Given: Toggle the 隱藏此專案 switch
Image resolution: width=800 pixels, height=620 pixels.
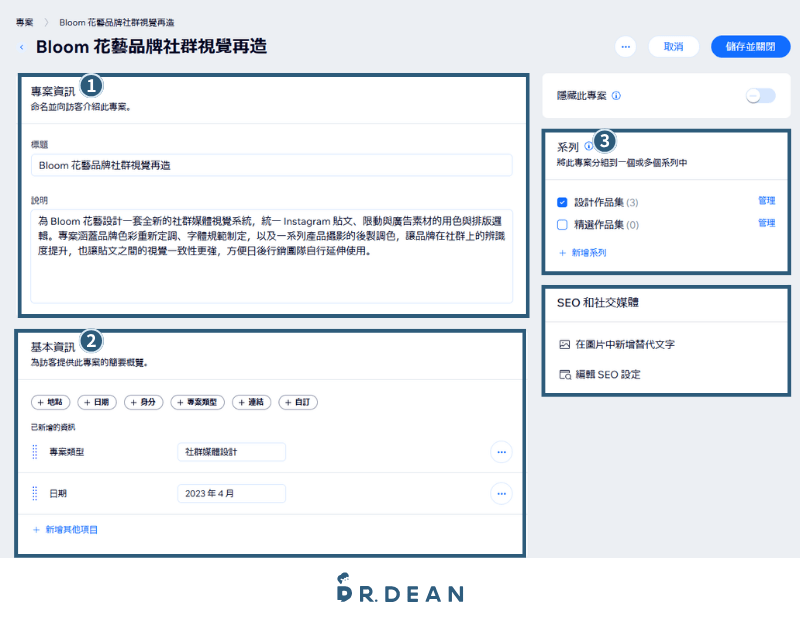Looking at the screenshot, I should [x=761, y=95].
